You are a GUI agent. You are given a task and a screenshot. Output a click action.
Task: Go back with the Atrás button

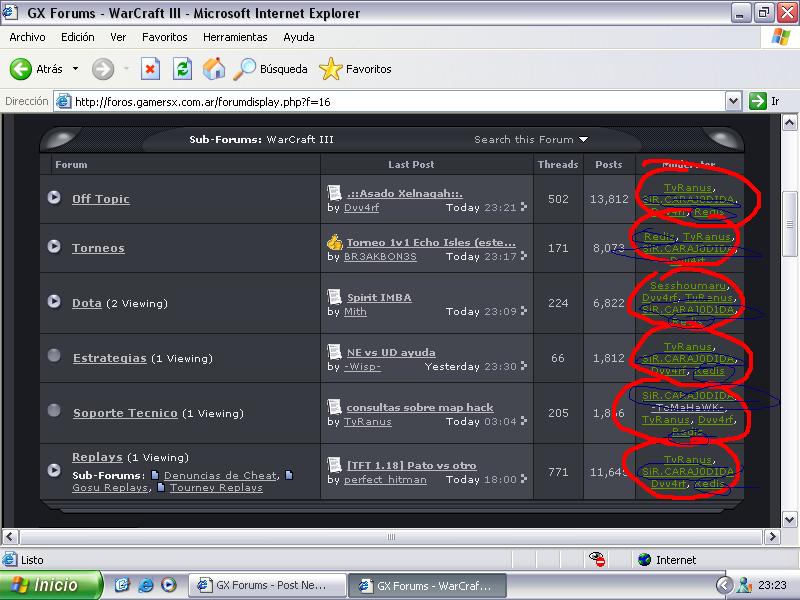[36, 69]
